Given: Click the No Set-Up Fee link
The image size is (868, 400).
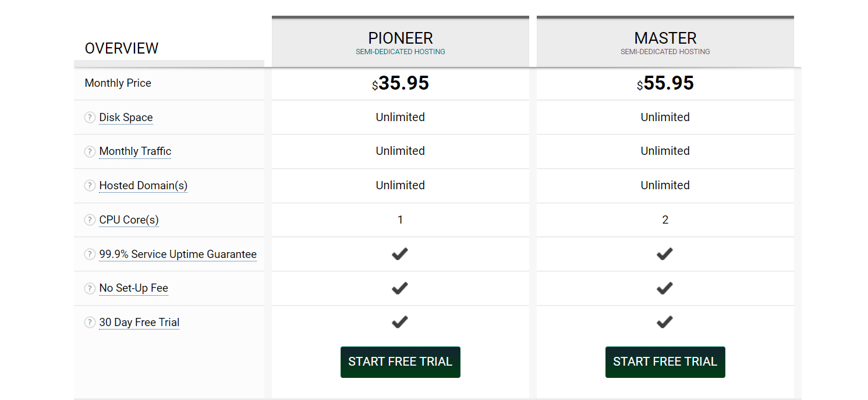Looking at the screenshot, I should [x=133, y=288].
